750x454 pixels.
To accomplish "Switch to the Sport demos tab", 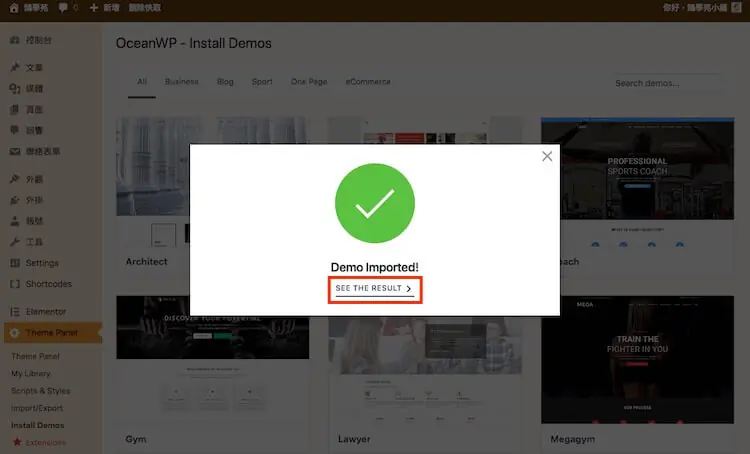I will 262,82.
